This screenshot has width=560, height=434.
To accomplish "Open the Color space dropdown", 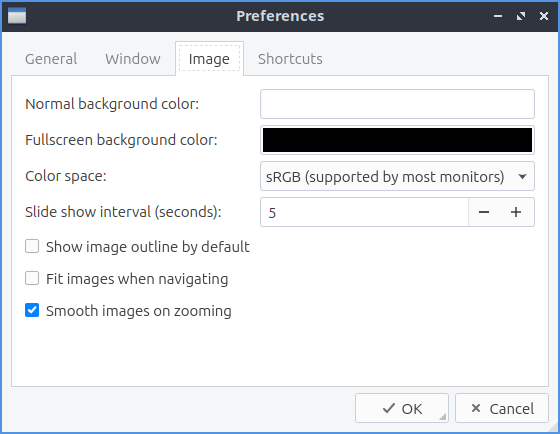I will coord(397,176).
